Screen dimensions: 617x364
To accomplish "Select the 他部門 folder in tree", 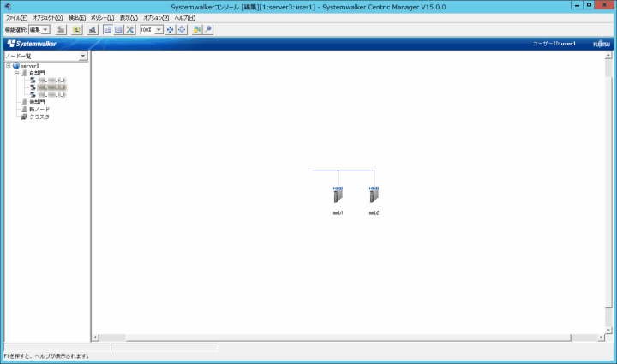I will [x=37, y=102].
